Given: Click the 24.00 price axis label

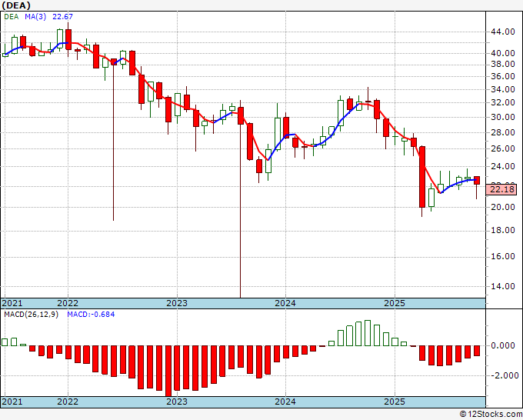Looking at the screenshot, I should (503, 166).
